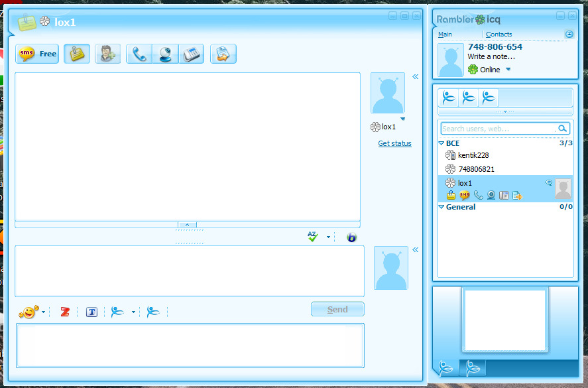The height and width of the screenshot is (388, 588).
Task: Click the send file icon under lox1 contact
Action: pos(517,195)
